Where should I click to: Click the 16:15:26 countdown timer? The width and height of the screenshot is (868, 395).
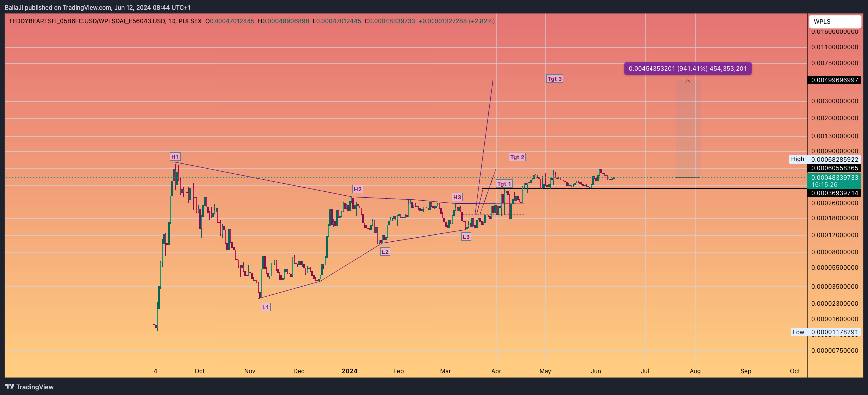pyautogui.click(x=824, y=185)
